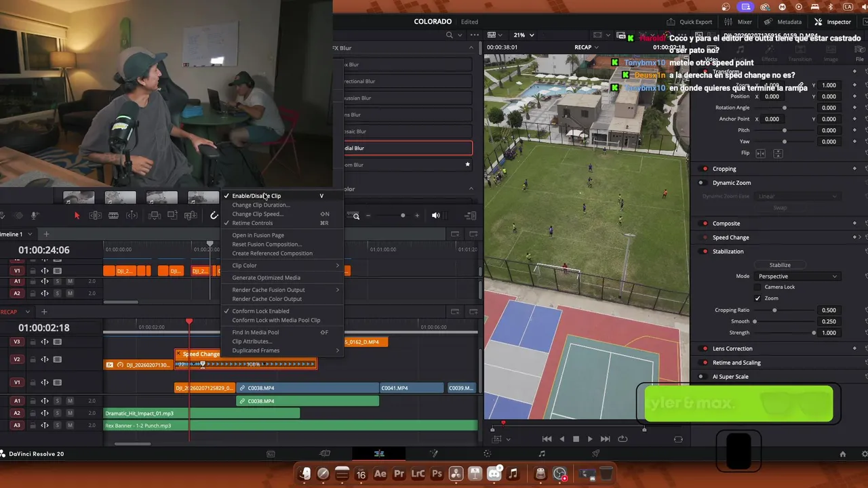Image resolution: width=868 pixels, height=488 pixels.
Task: Collapse the FX Blur effects group
Action: (471, 47)
